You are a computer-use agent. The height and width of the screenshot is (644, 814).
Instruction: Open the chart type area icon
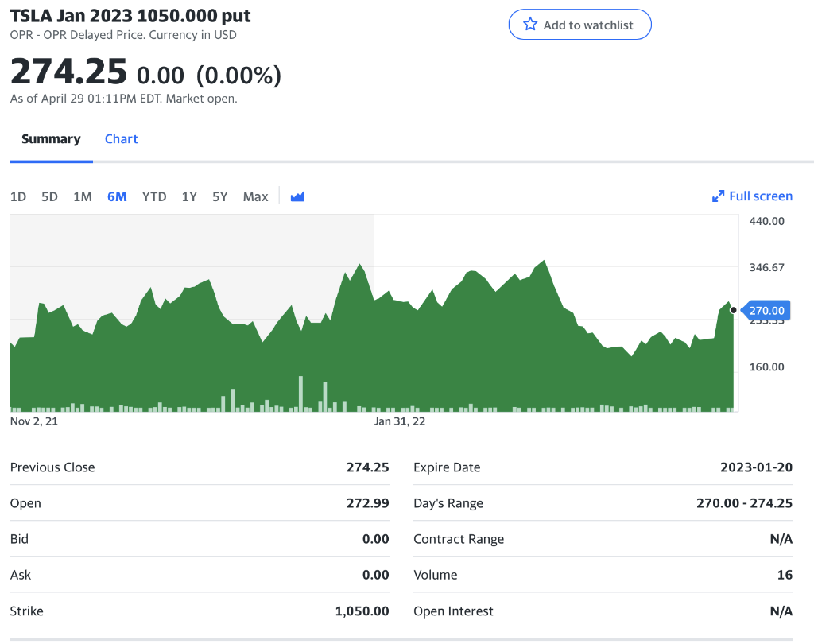click(297, 197)
